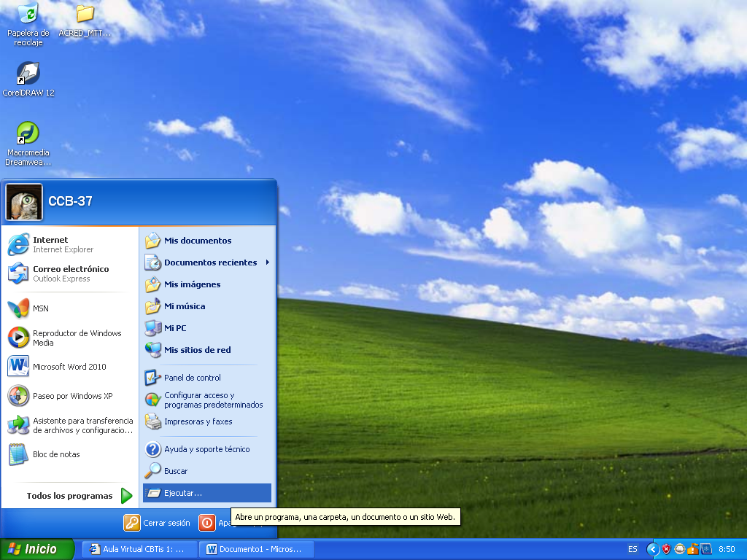747x560 pixels.
Task: Open Paseo por Windows XP
Action: tap(69, 396)
